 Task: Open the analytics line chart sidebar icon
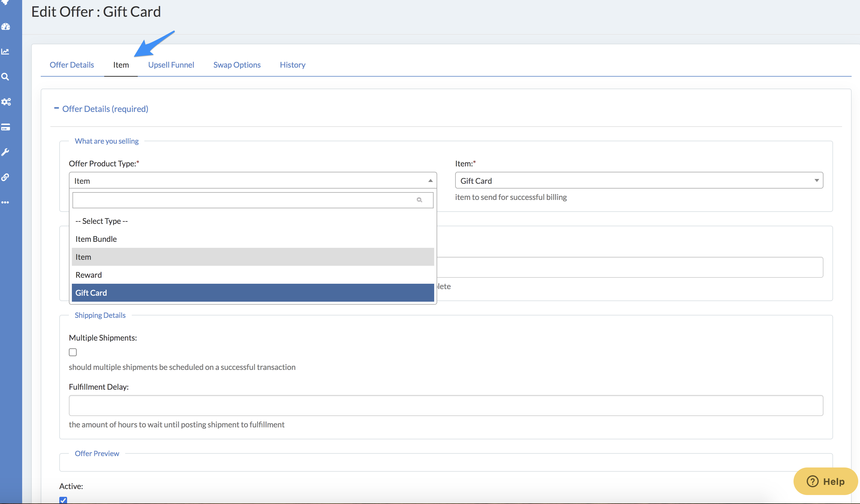click(x=5, y=52)
